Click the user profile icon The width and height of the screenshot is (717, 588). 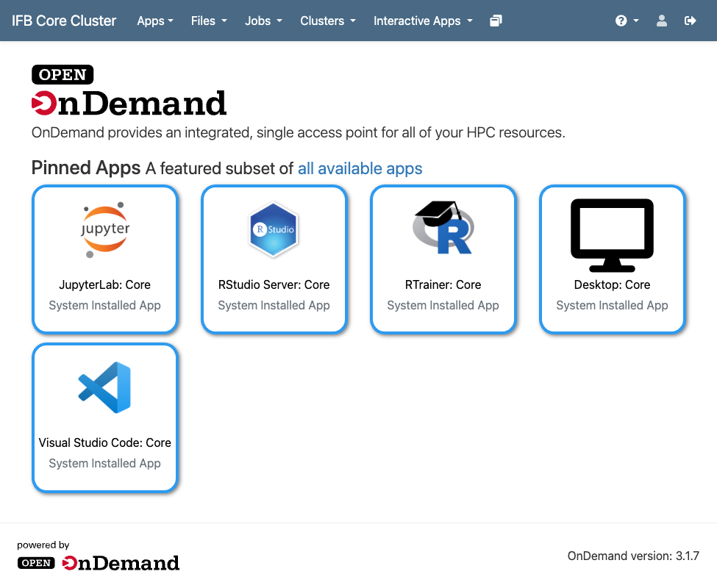point(661,21)
